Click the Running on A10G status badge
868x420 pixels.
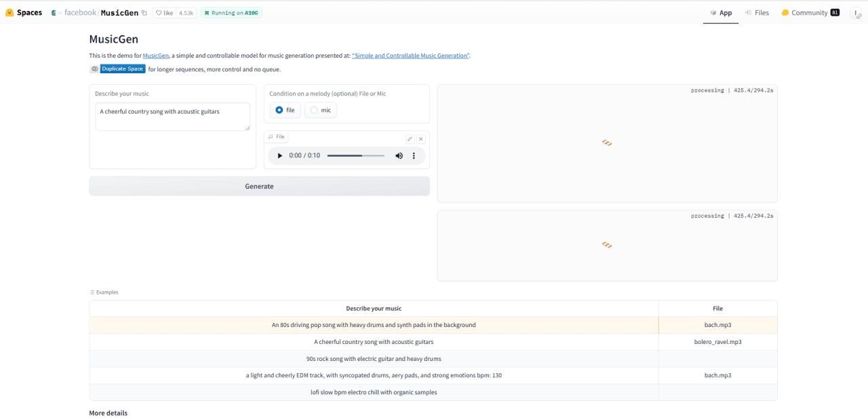click(x=231, y=13)
